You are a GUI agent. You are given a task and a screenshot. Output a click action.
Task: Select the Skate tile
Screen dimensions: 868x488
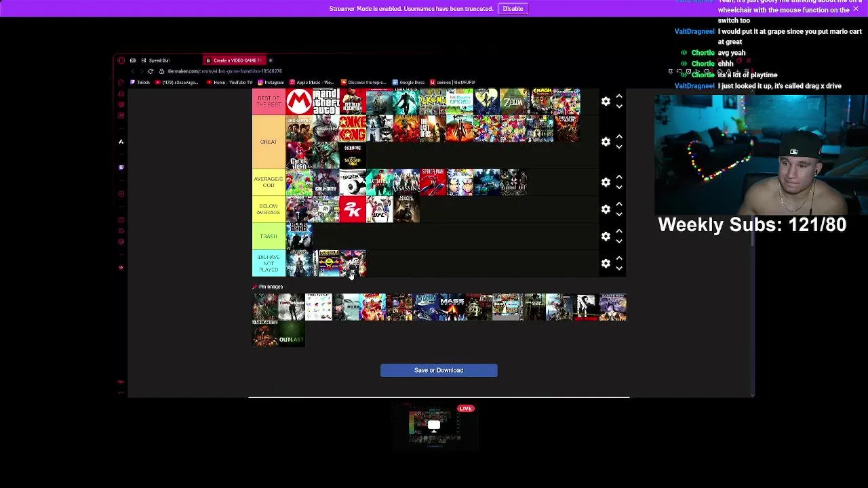(x=353, y=182)
